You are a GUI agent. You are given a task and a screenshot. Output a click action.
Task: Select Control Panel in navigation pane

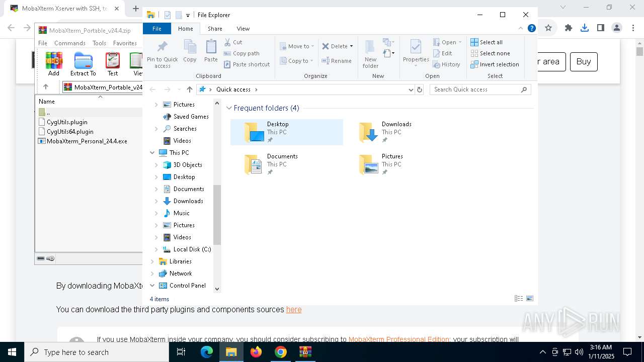pyautogui.click(x=187, y=286)
